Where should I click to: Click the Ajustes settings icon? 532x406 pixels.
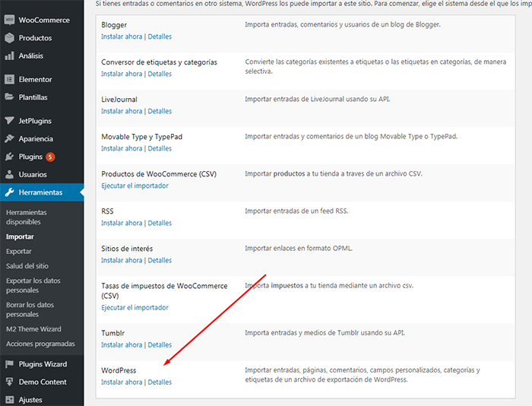click(x=9, y=400)
